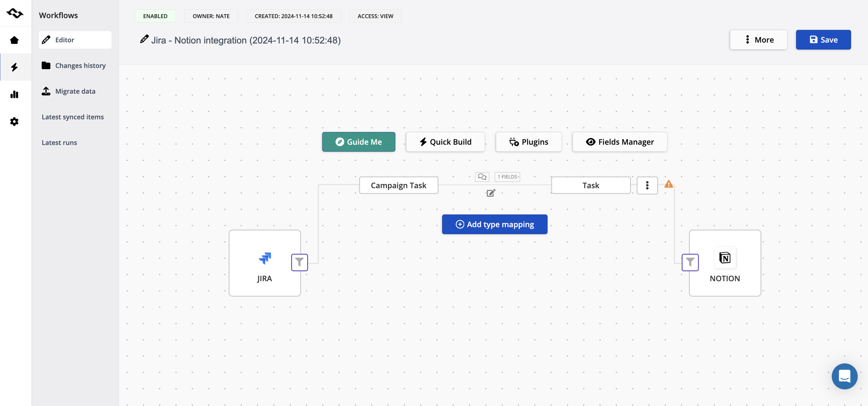View Latest synced items
The width and height of the screenshot is (868, 406).
[x=72, y=117]
